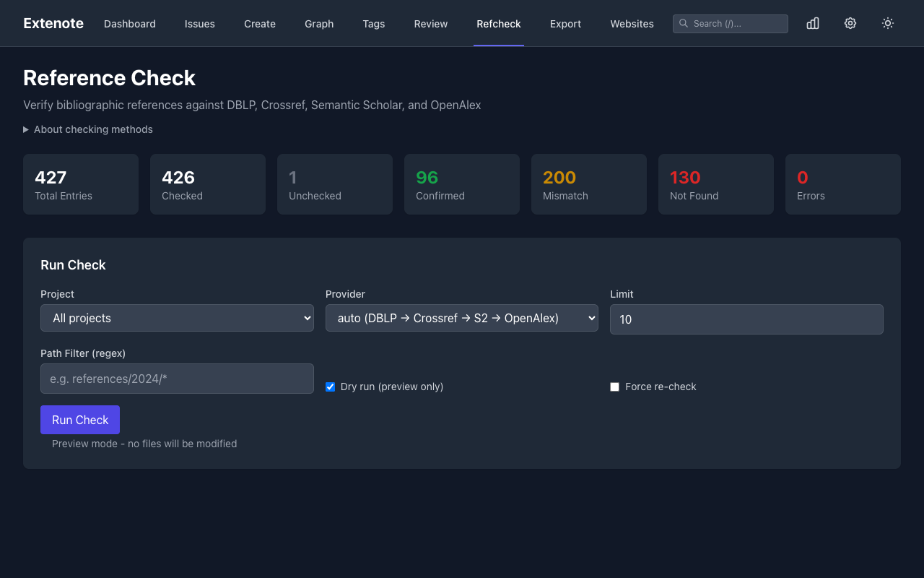Open the statistics bar chart icon

coord(813,23)
